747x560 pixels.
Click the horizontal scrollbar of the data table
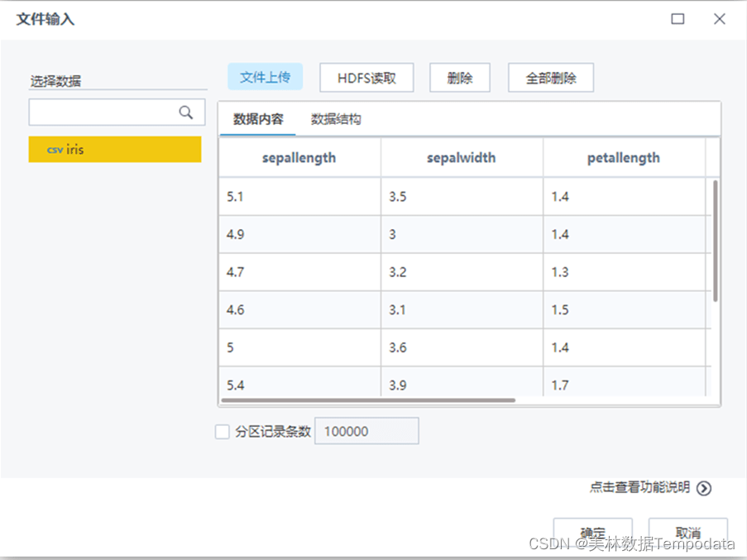(368, 400)
